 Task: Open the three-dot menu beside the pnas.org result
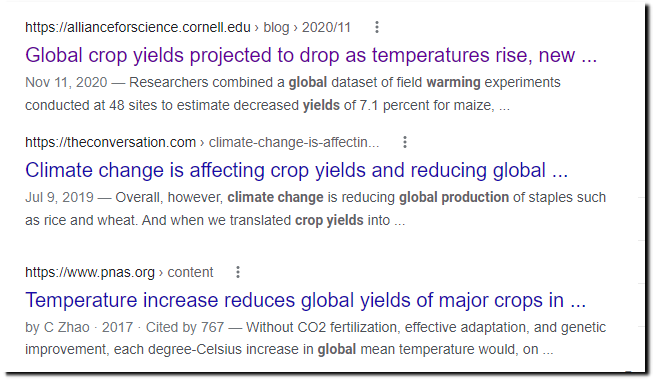pos(238,272)
